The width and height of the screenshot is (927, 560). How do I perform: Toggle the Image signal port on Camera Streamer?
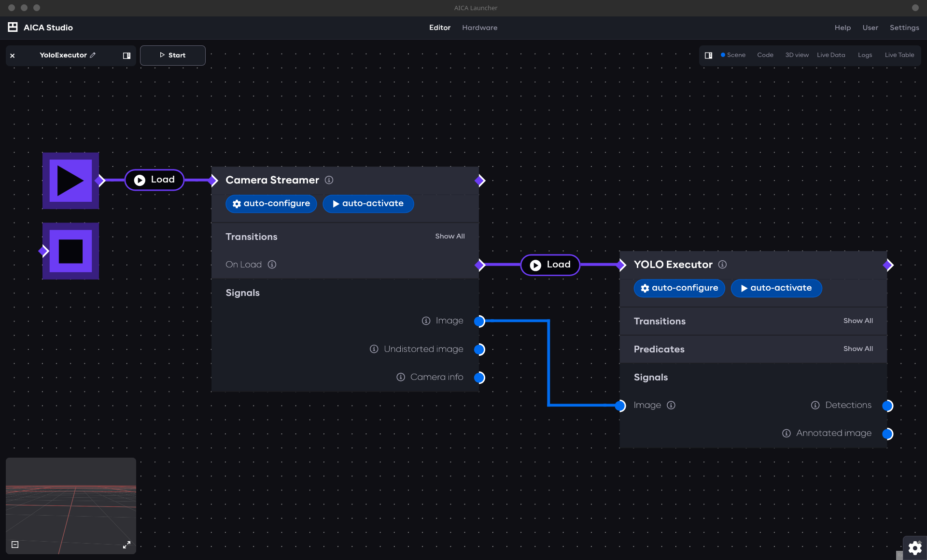[479, 321]
